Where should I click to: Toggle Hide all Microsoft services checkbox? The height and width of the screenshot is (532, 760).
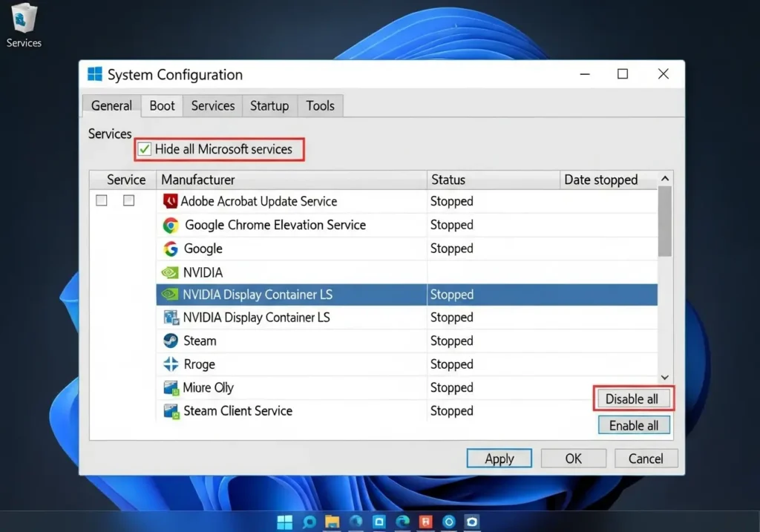144,149
